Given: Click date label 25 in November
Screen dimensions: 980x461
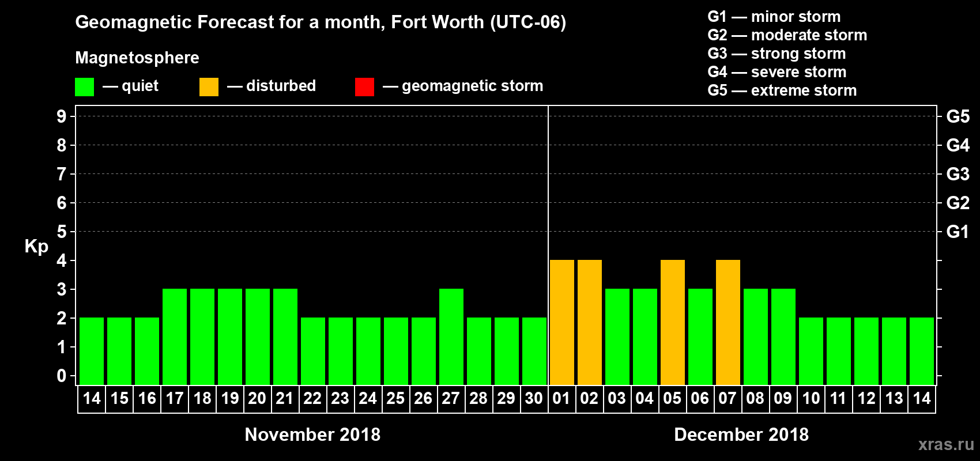Looking at the screenshot, I should [396, 399].
